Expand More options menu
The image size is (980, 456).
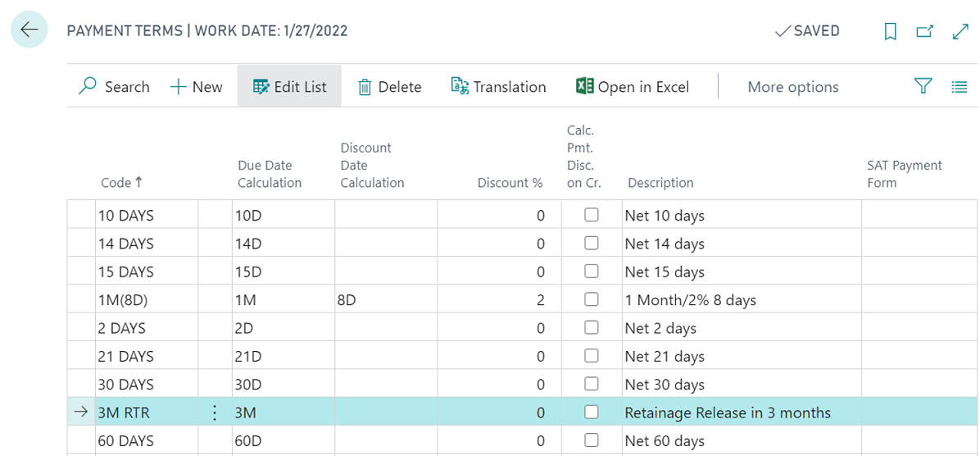point(792,87)
